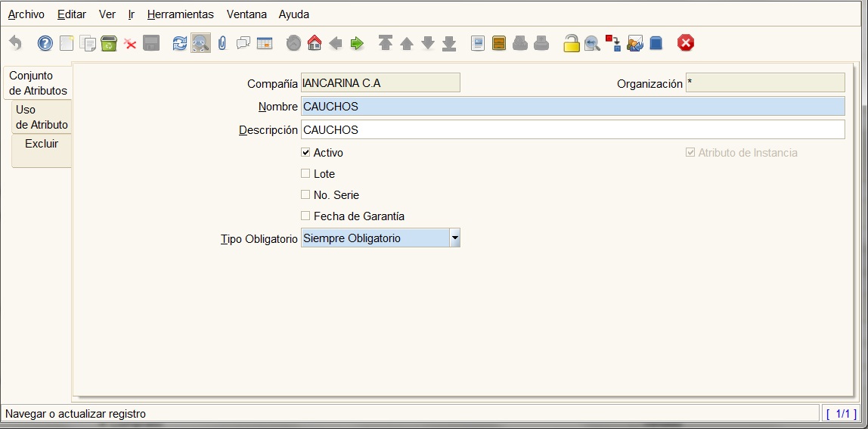
Task: Click into the Nombre field
Action: click(573, 107)
